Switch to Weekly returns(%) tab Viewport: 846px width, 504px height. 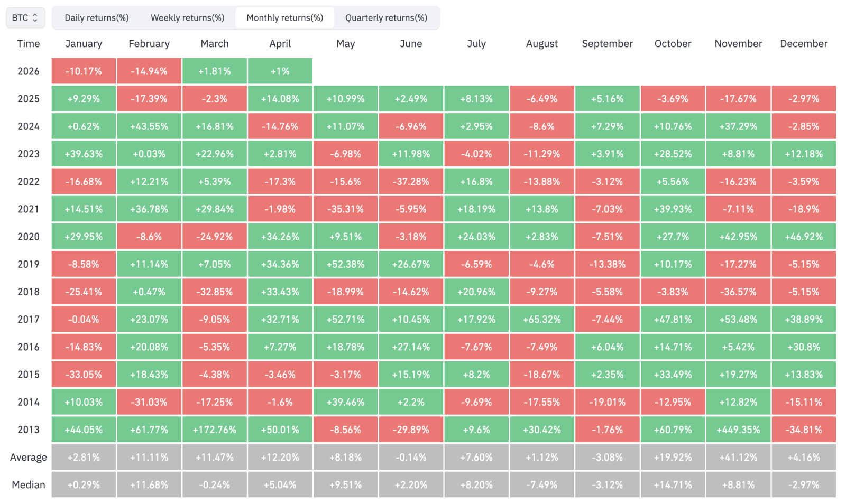tap(187, 17)
